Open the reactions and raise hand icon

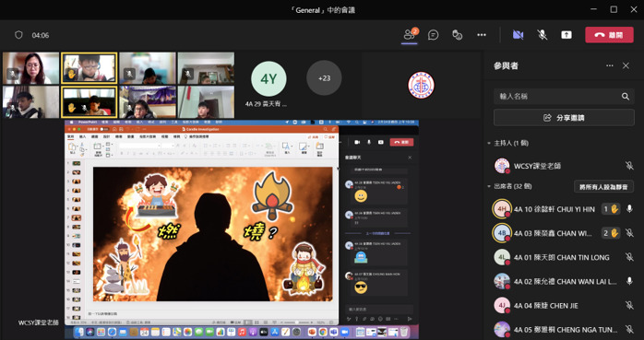pyautogui.click(x=457, y=35)
